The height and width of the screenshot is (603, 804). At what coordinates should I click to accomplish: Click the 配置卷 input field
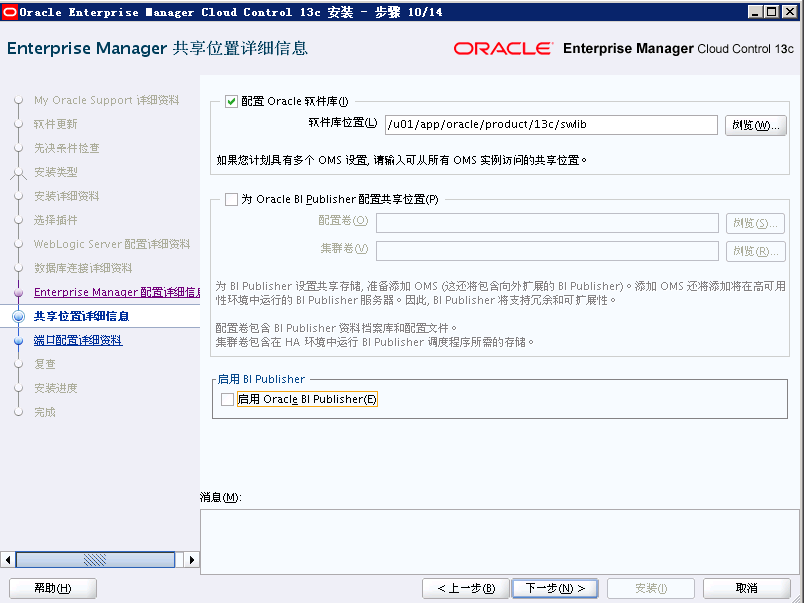tap(547, 223)
